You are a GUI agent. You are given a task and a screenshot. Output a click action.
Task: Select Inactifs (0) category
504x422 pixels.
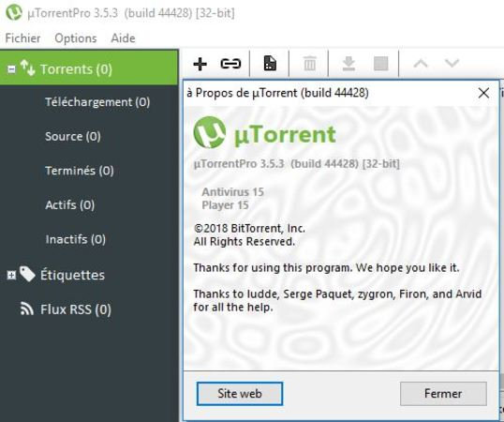(x=76, y=239)
